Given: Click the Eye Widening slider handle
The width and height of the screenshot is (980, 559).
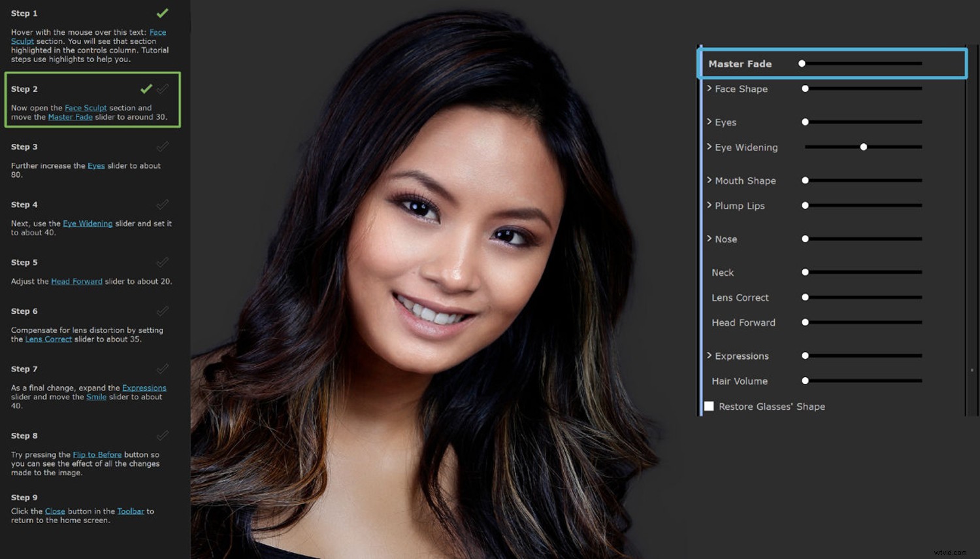Looking at the screenshot, I should (864, 146).
